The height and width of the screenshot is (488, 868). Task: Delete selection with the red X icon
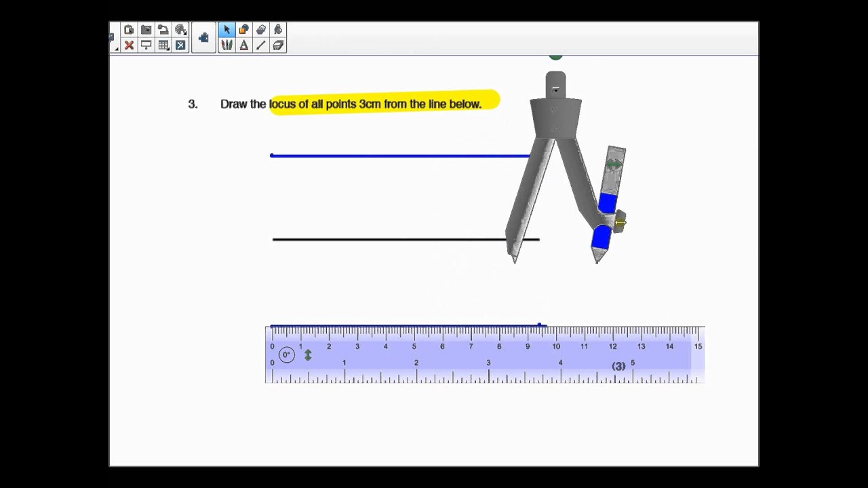point(129,45)
